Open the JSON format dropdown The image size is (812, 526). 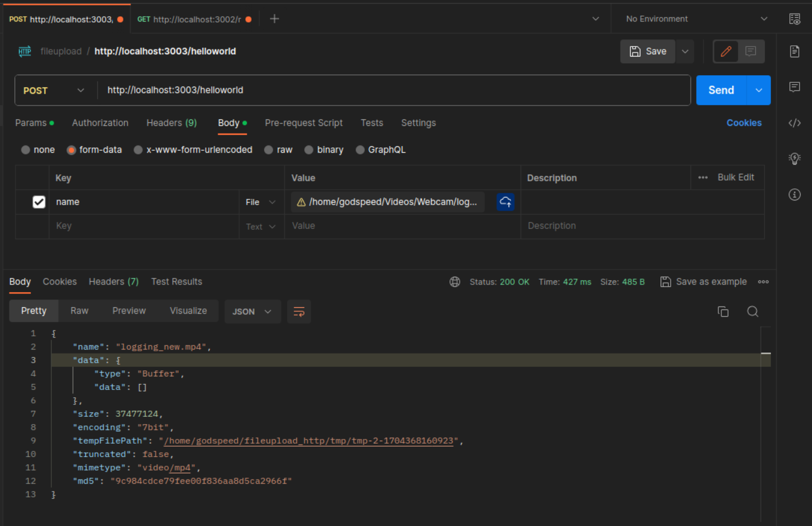(253, 311)
